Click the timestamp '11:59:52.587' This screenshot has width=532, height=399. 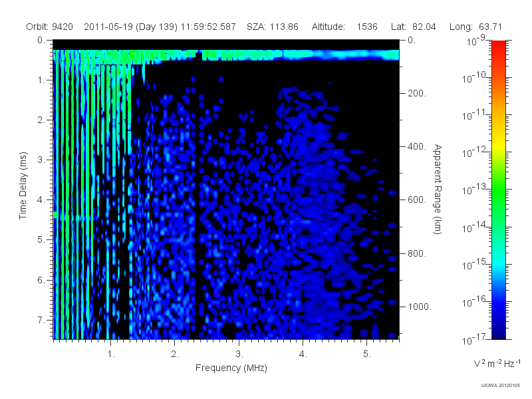[x=208, y=27]
